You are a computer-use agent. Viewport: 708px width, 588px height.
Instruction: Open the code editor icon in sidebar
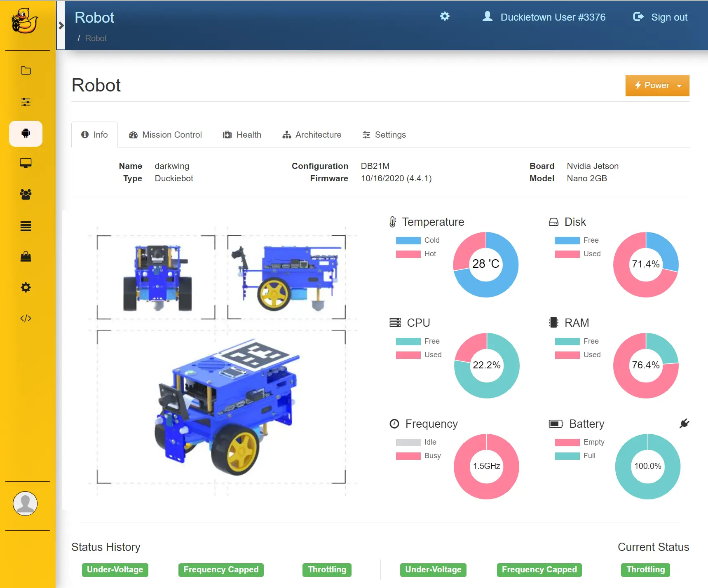[x=26, y=318]
